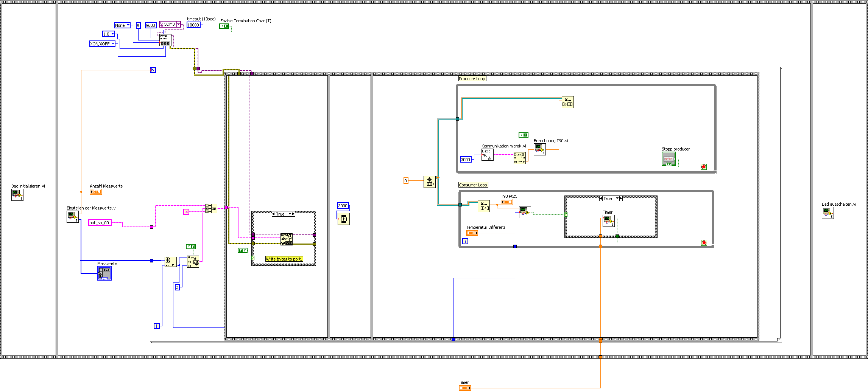868x391 pixels.
Task: Toggle the False constant above the string-to-number node
Action: tap(523, 135)
